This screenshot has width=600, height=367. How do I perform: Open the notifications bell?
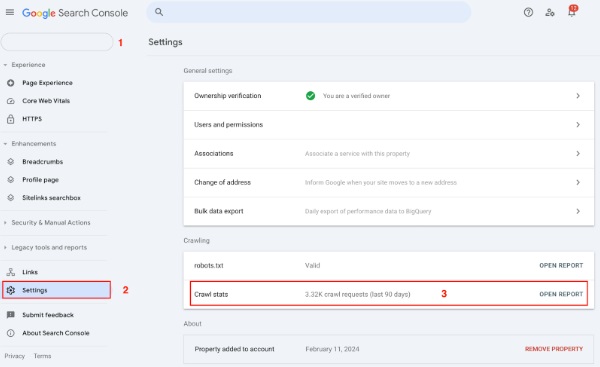[572, 12]
